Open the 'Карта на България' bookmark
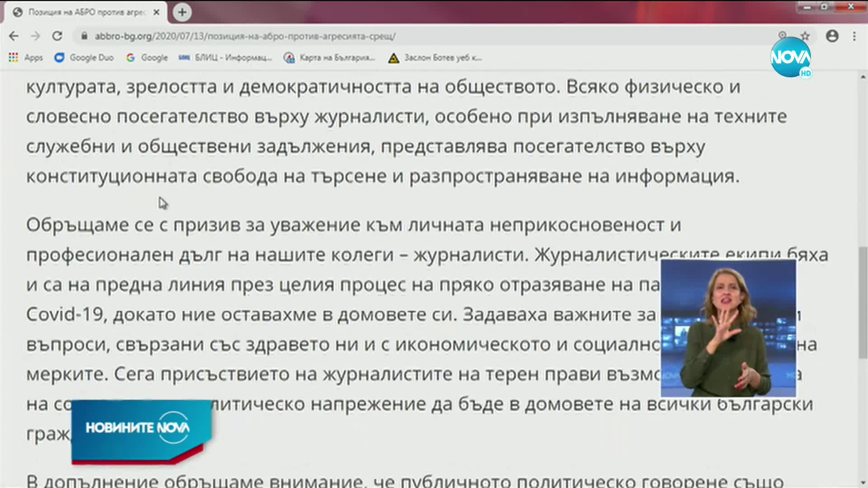The width and height of the screenshot is (868, 488). click(330, 58)
